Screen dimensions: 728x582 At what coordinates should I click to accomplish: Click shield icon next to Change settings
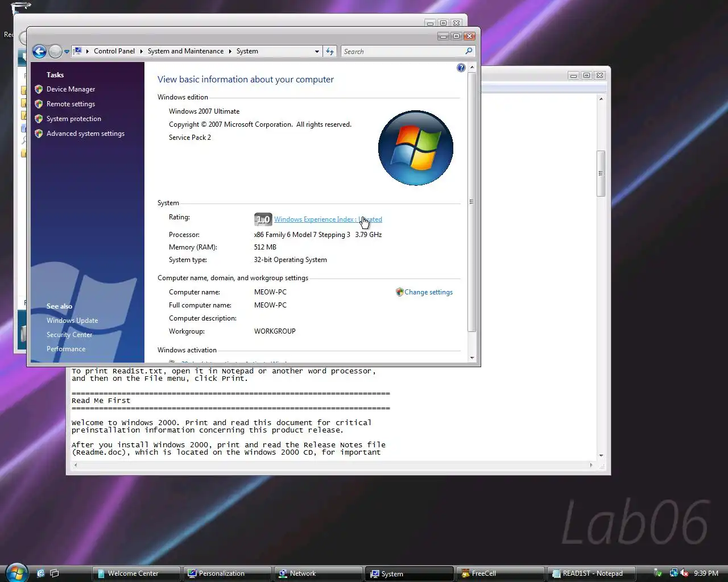tap(399, 292)
